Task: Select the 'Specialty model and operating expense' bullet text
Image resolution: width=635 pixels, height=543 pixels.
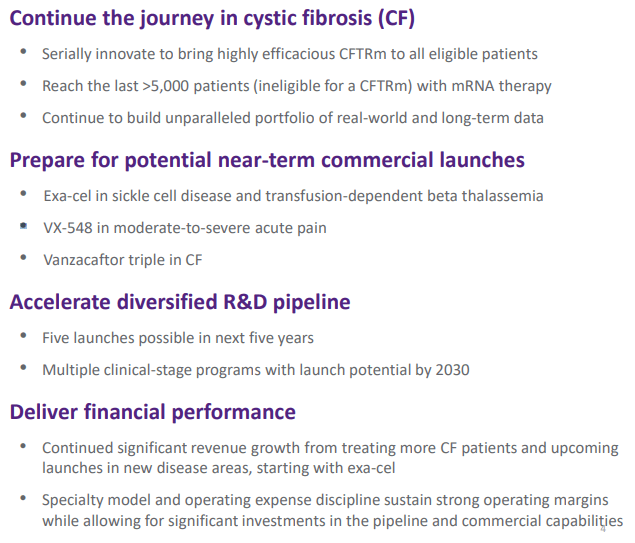Action: coord(332,510)
